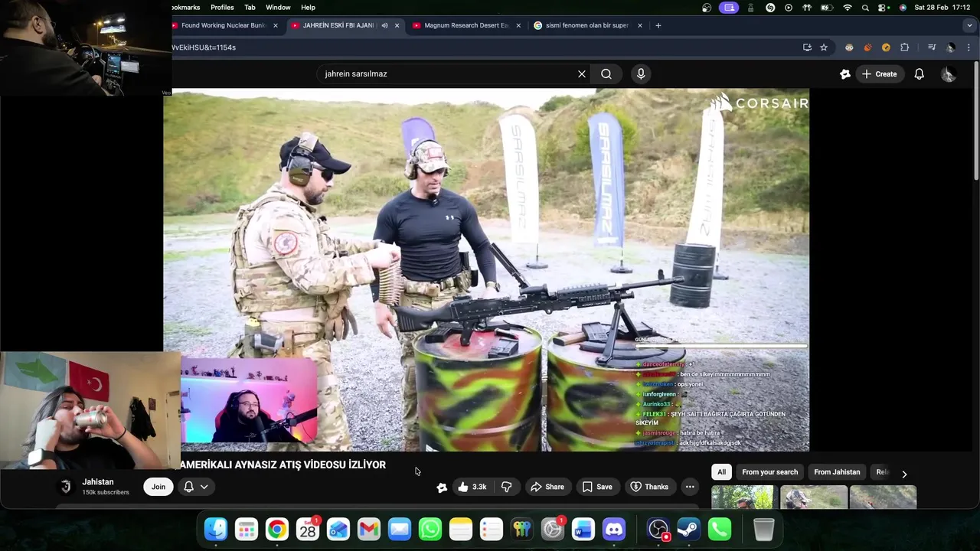Open the Tab menu
The image size is (980, 551).
tap(250, 8)
